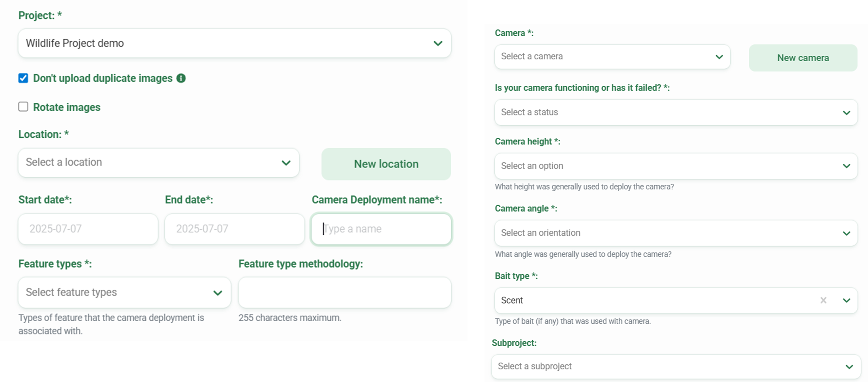Click the 'What angle was generally used' hint
This screenshot has width=868, height=382.
pos(583,254)
